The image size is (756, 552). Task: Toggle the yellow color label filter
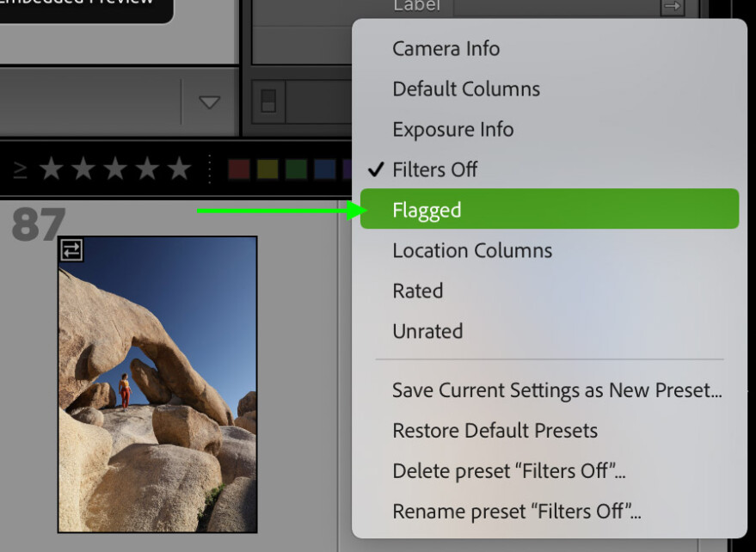pos(267,169)
